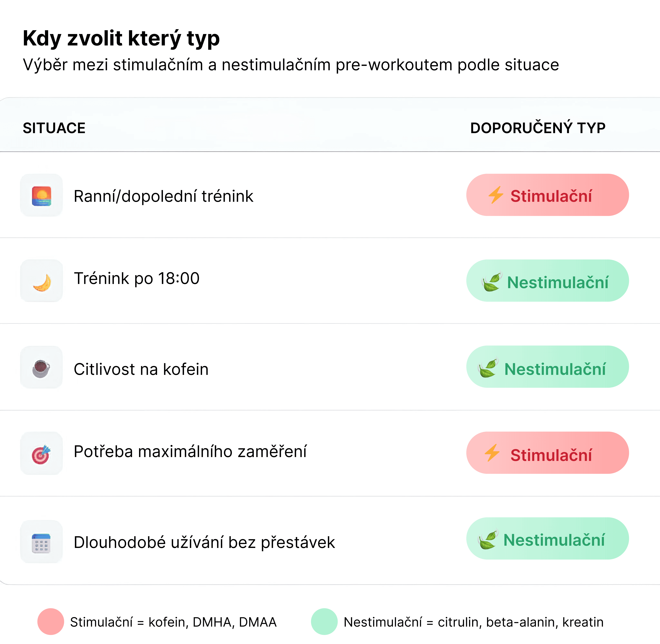Click the coffee cup icon
The height and width of the screenshot is (644, 660).
pyautogui.click(x=41, y=368)
